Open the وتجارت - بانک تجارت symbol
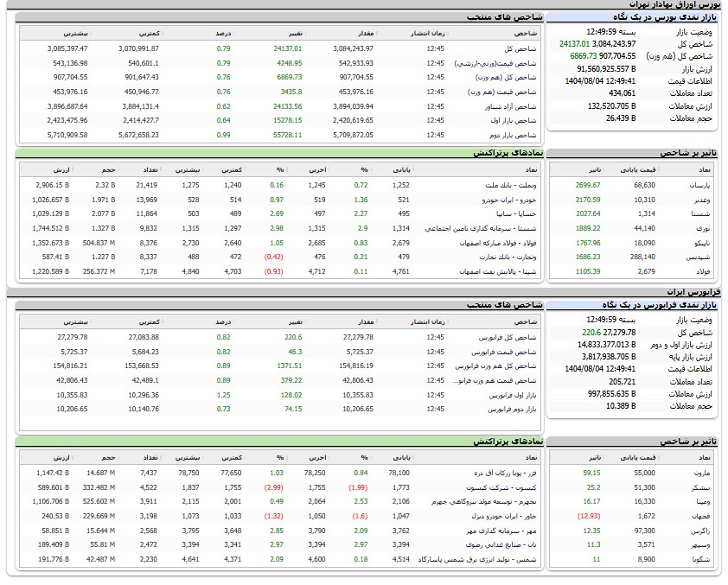The width and height of the screenshot is (728, 585). click(508, 257)
